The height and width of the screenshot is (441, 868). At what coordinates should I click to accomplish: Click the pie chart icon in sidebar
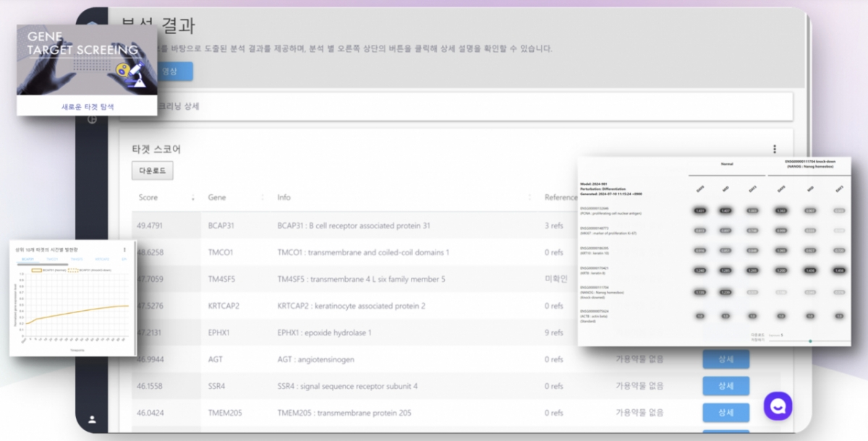(x=92, y=119)
